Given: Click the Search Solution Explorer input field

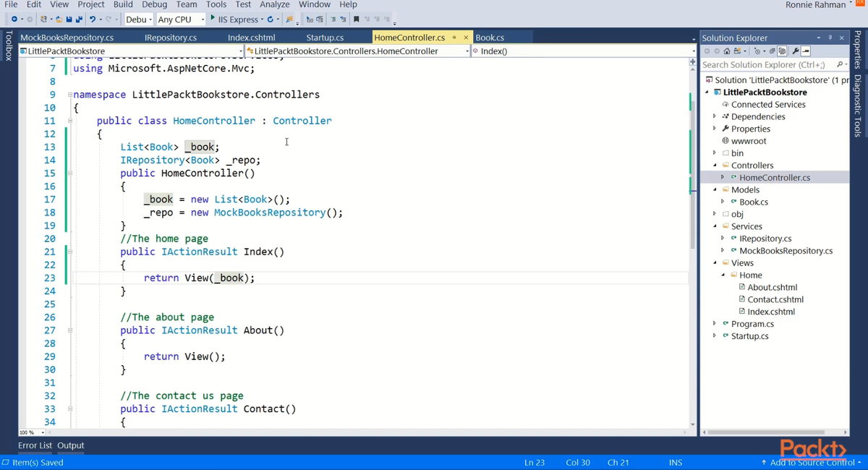Looking at the screenshot, I should click(767, 64).
